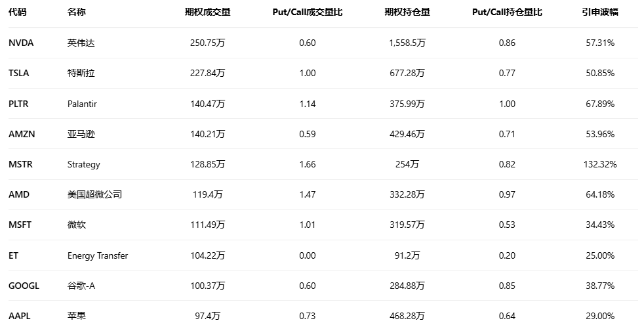The width and height of the screenshot is (644, 327).
Task: Click Strategy's 132.32% implied volatility value
Action: (x=600, y=164)
